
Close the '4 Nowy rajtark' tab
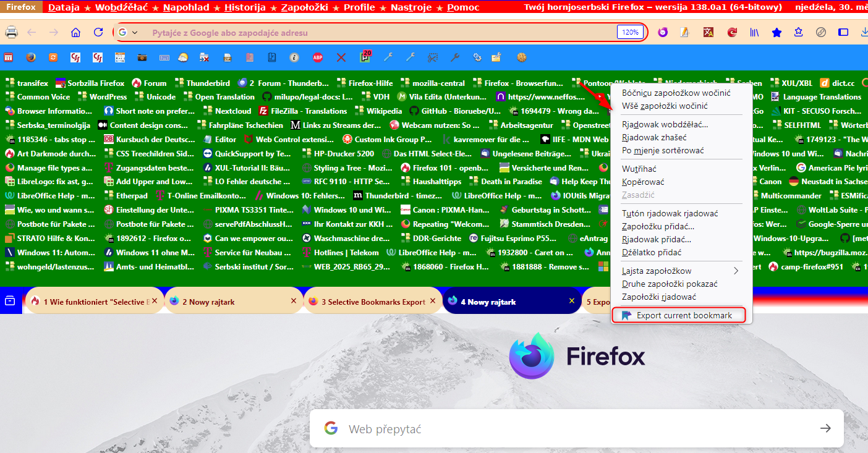[x=572, y=301]
